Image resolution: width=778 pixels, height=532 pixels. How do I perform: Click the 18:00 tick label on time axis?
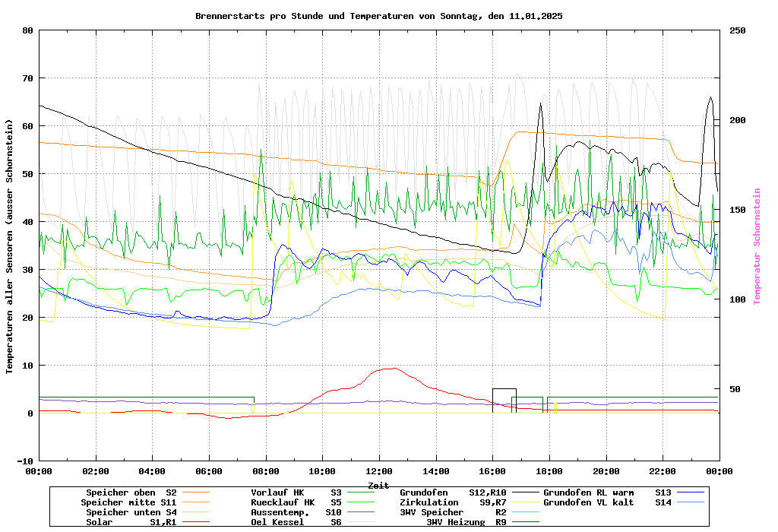549,471
